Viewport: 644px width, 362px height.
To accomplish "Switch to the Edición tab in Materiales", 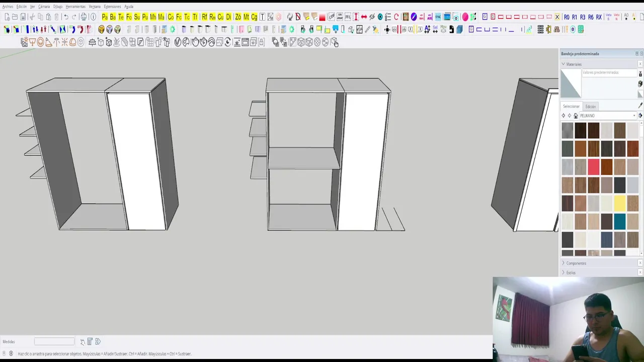I will (591, 107).
